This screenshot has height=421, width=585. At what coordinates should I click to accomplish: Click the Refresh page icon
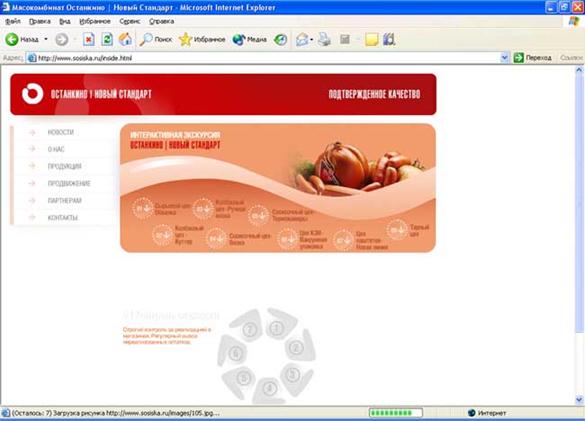pyautogui.click(x=107, y=39)
